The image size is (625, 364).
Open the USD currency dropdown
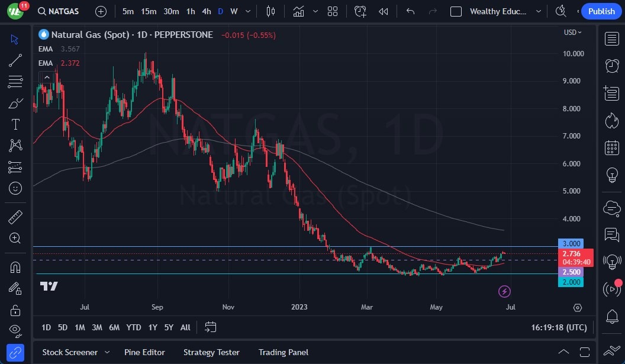pyautogui.click(x=572, y=33)
